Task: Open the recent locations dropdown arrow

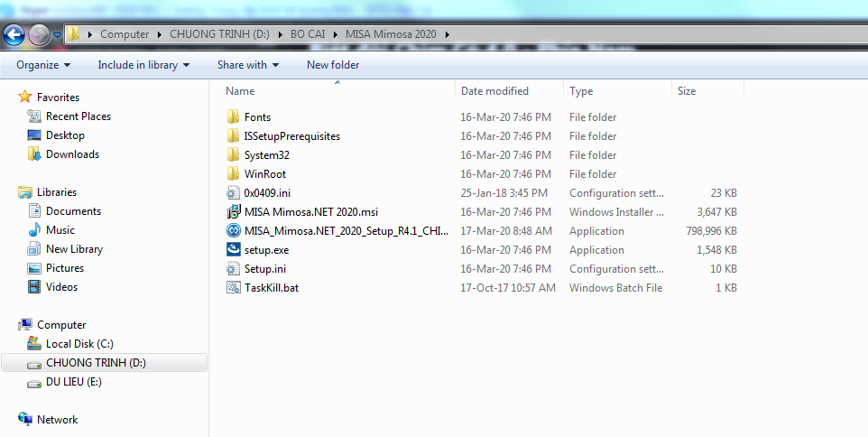Action: click(57, 35)
